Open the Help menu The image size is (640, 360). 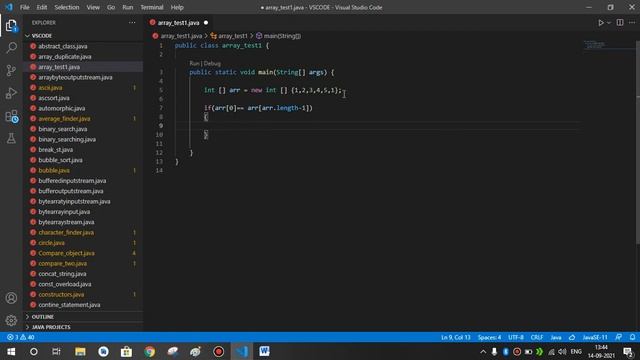(x=177, y=7)
